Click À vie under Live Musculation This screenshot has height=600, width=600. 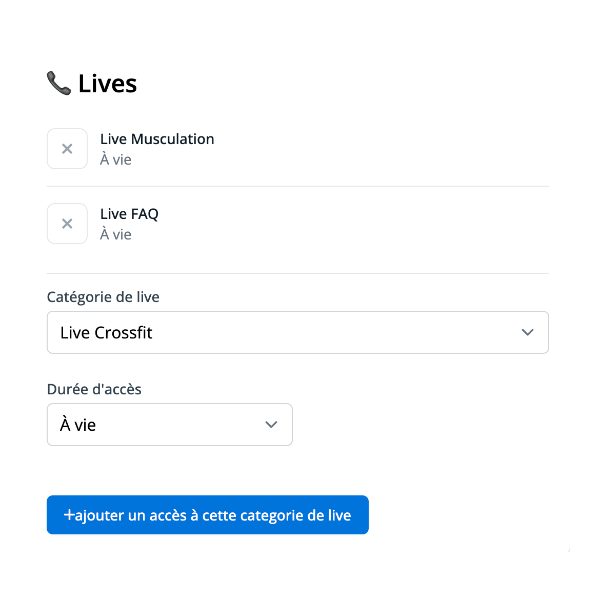point(115,159)
